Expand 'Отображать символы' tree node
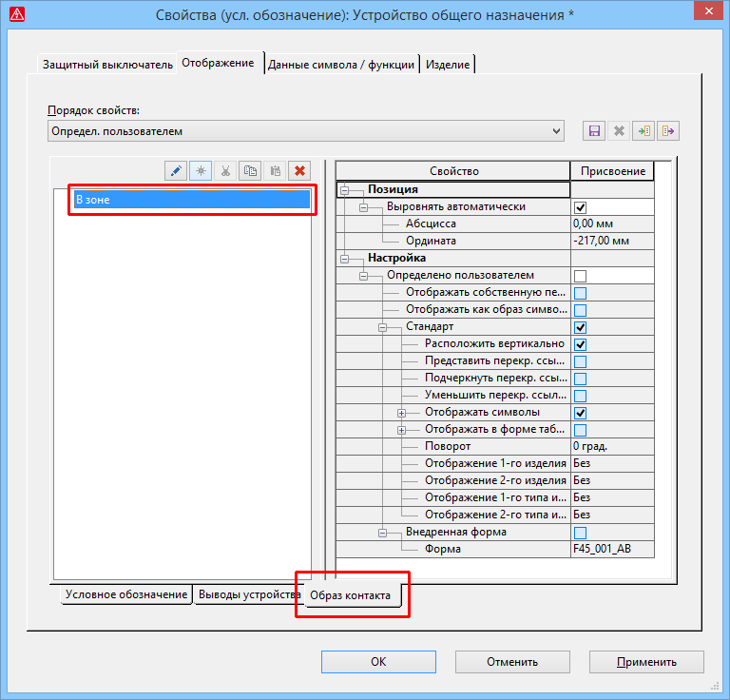 tap(401, 413)
